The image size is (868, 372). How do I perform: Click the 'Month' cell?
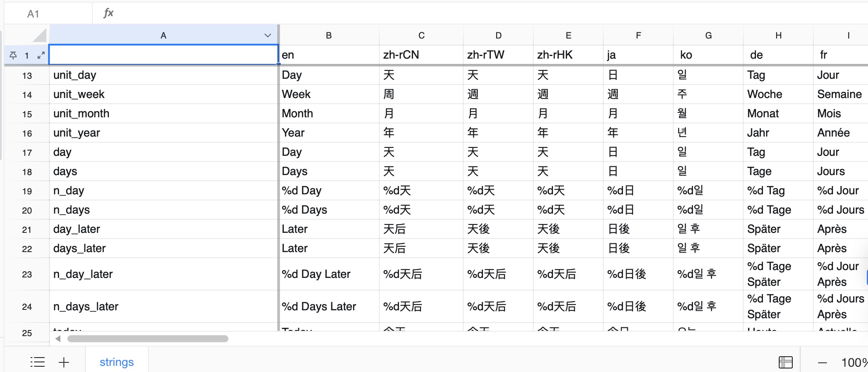coord(329,113)
